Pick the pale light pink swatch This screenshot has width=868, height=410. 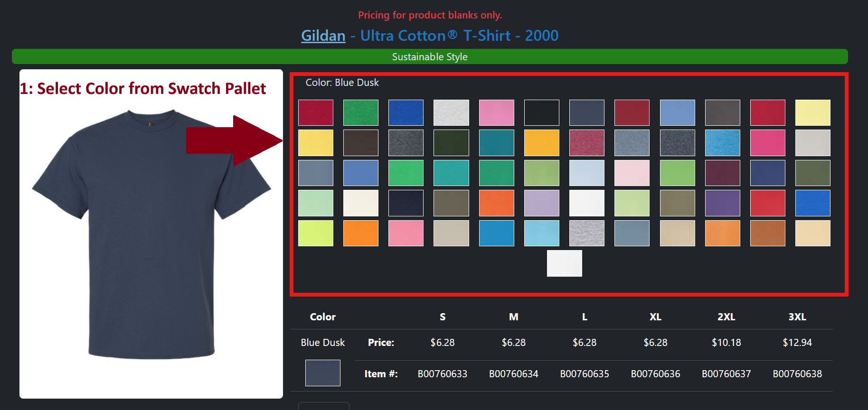(632, 173)
